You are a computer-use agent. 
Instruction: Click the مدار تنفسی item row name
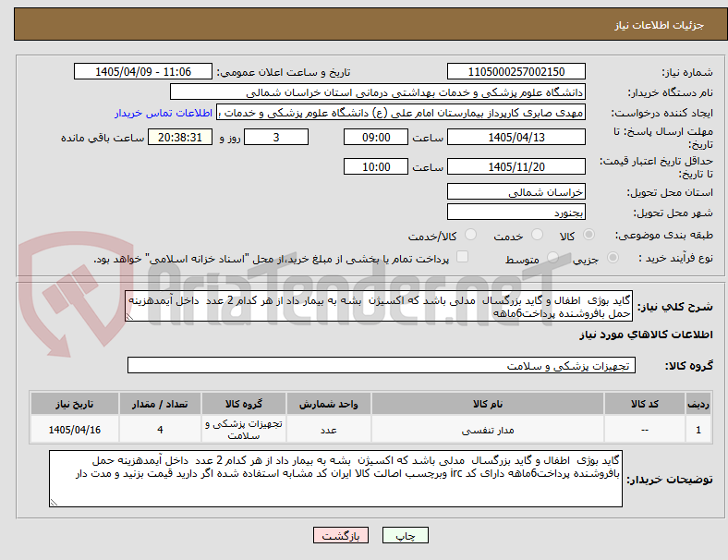488,430
